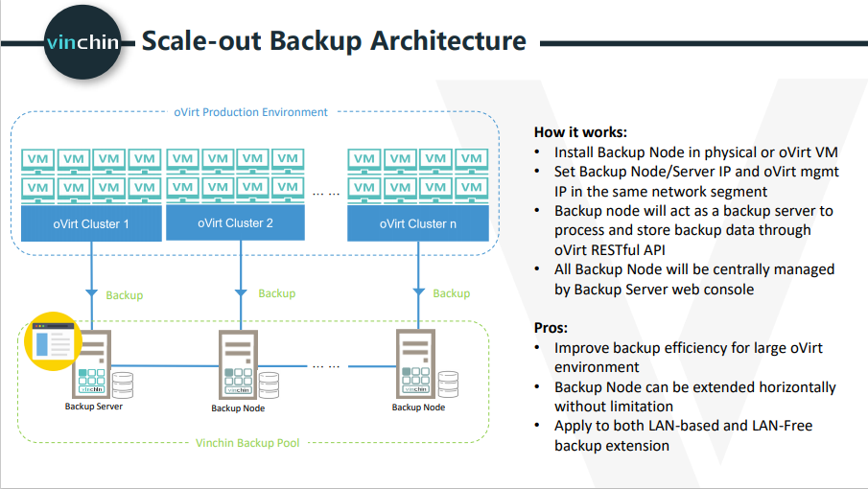
Task: Click the Backup arrowhead under oVirt Cluster 2
Action: point(241,292)
